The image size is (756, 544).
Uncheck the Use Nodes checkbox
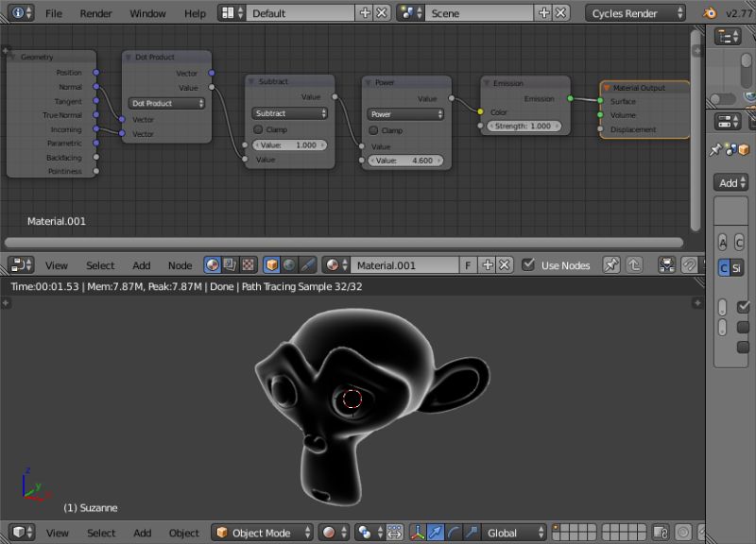click(528, 265)
